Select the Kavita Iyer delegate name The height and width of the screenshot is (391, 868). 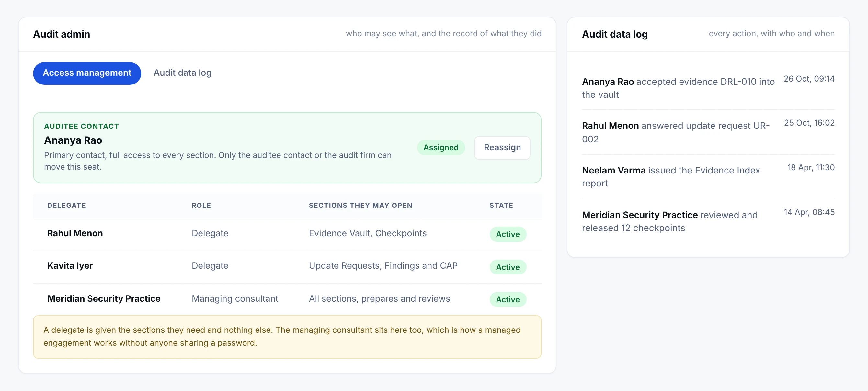point(70,266)
